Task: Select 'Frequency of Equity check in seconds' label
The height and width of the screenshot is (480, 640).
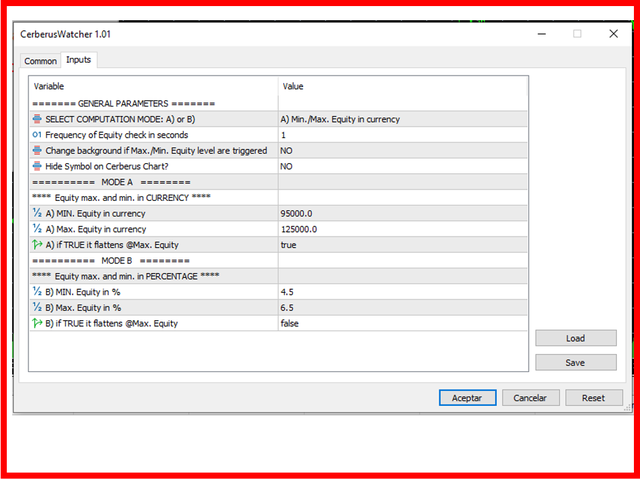Action: pos(117,135)
